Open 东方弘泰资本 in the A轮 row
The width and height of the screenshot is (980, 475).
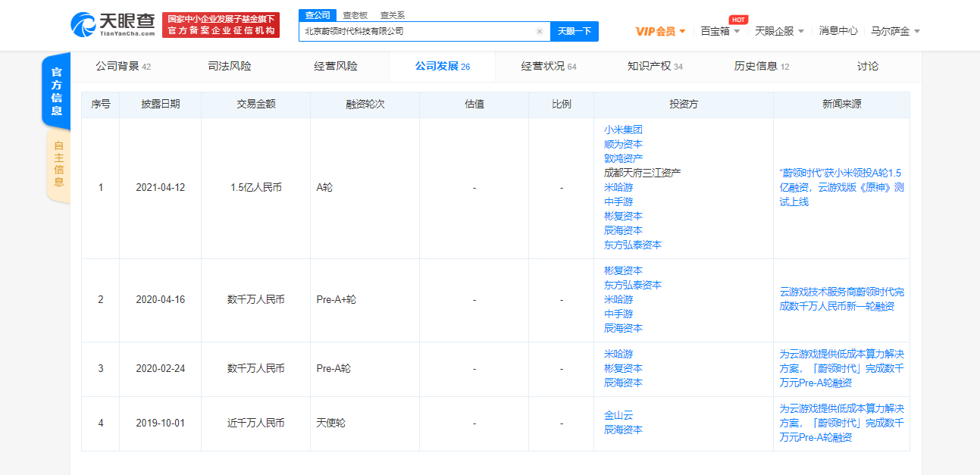633,245
